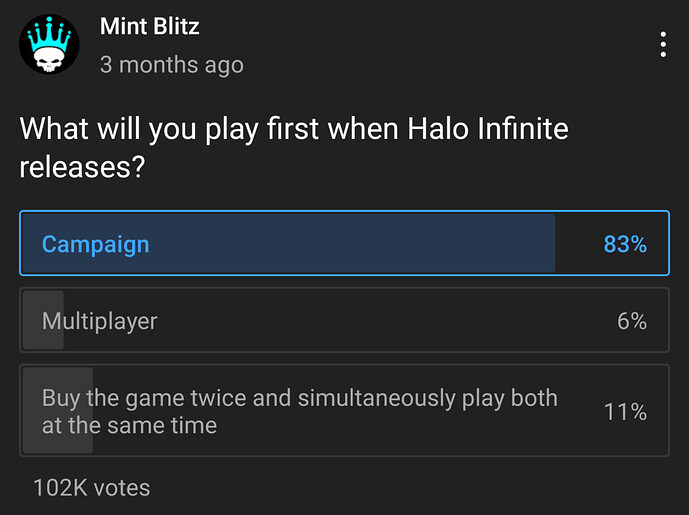The width and height of the screenshot is (689, 515).
Task: Select the Campaign poll option
Action: point(344,243)
